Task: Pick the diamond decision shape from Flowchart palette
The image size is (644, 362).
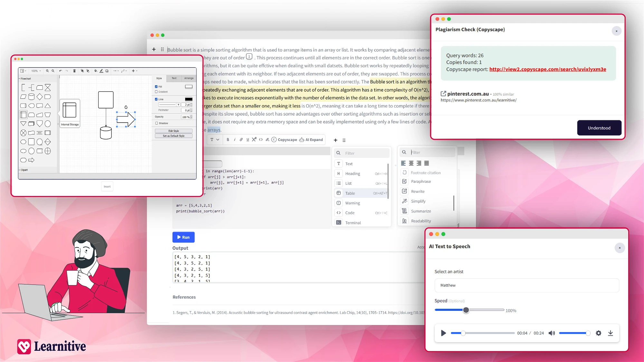Action: tap(40, 97)
